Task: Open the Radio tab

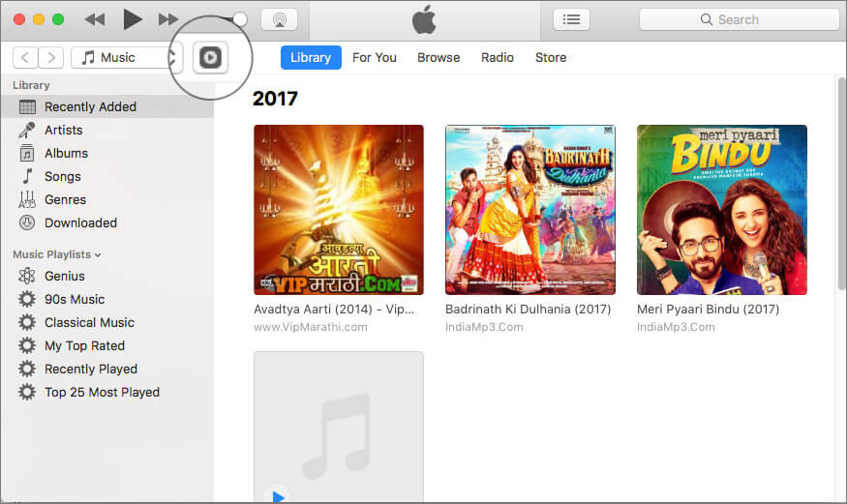Action: [498, 58]
